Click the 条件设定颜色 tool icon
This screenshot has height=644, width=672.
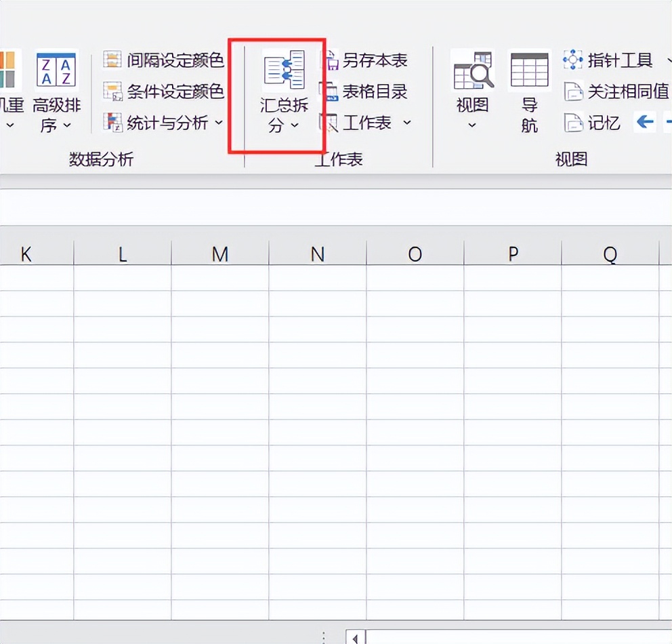112,92
